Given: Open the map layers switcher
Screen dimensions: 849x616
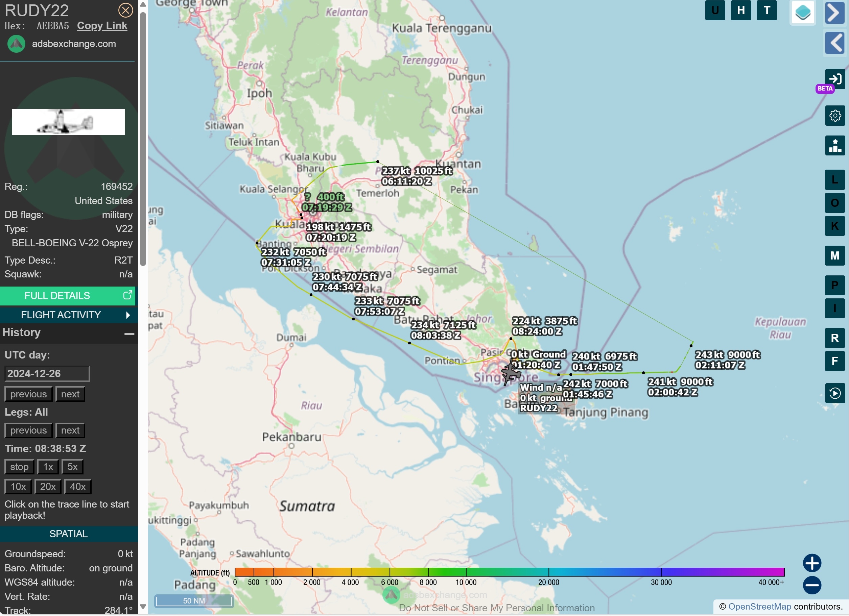Looking at the screenshot, I should (803, 13).
